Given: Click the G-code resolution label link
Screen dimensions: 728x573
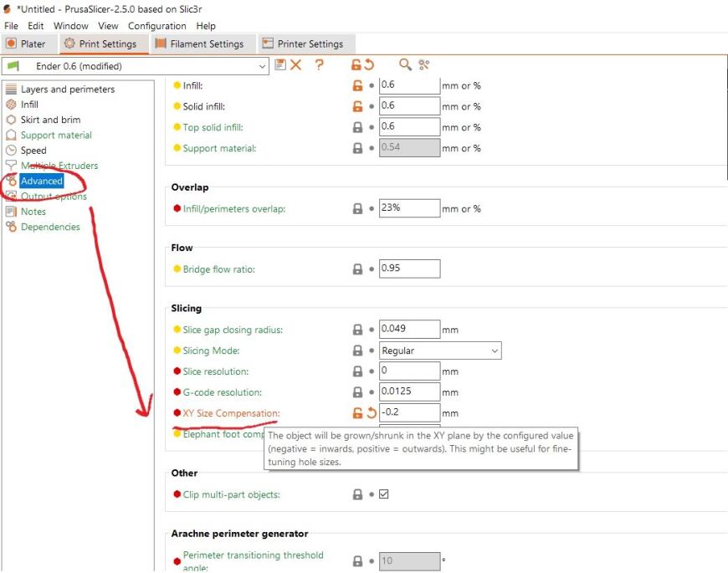Looking at the screenshot, I should [x=222, y=392].
